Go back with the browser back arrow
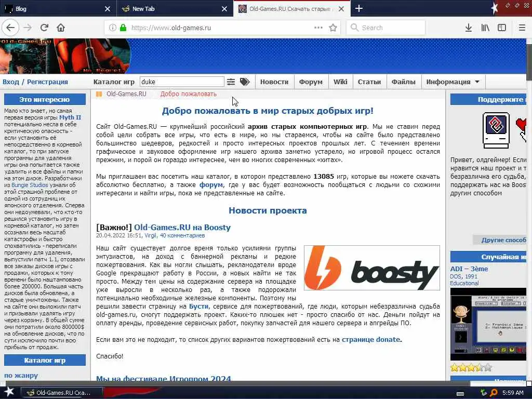Viewport: 532px width, 399px height. [x=10, y=28]
